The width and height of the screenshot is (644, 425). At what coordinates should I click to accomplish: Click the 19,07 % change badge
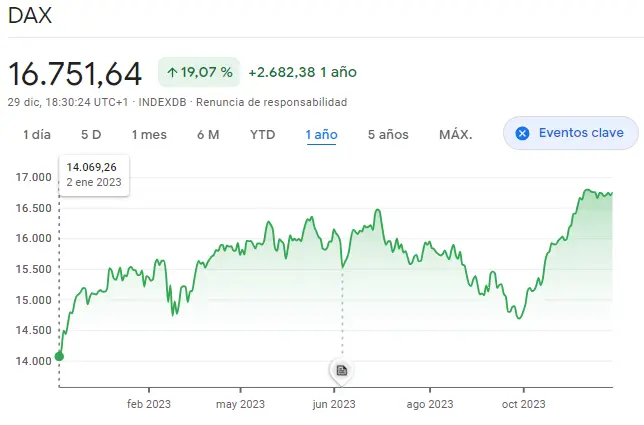[x=199, y=72]
